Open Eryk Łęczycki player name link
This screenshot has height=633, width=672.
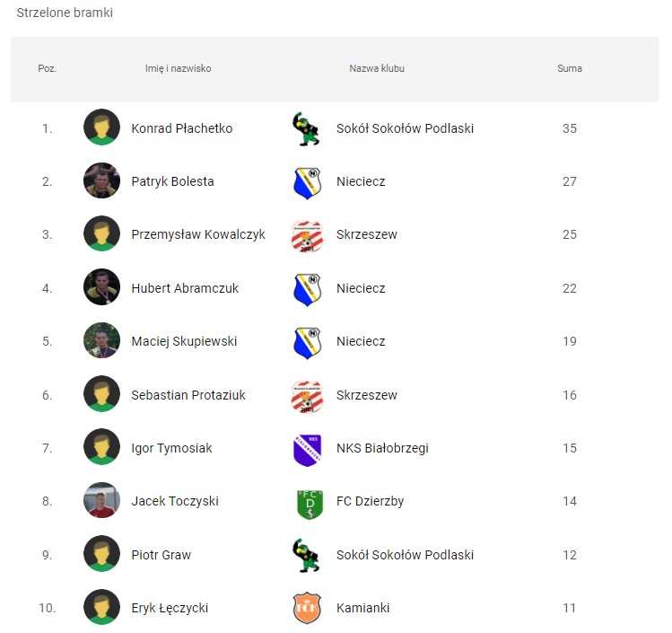point(170,608)
